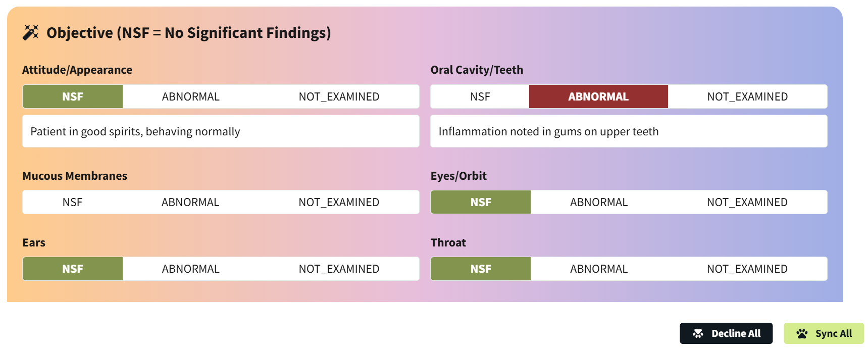
Task: Click the Oral Cavity/Teeth inflammation note field
Action: 629,131
